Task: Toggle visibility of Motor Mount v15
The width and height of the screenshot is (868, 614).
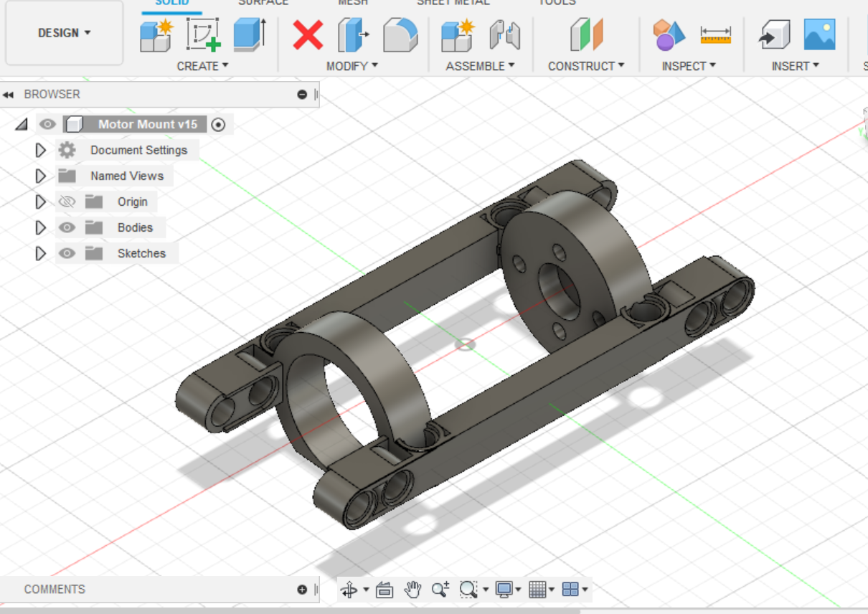Action: [x=47, y=124]
